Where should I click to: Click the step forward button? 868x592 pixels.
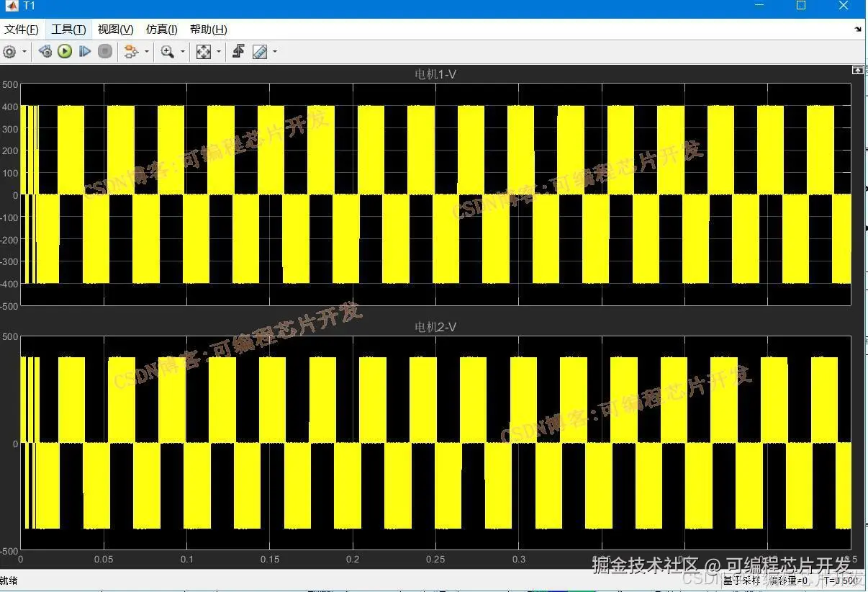pyautogui.click(x=85, y=52)
